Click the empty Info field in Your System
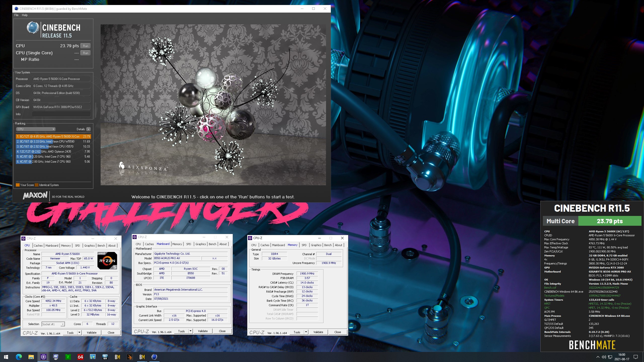Image resolution: width=644 pixels, height=362 pixels. (x=61, y=114)
